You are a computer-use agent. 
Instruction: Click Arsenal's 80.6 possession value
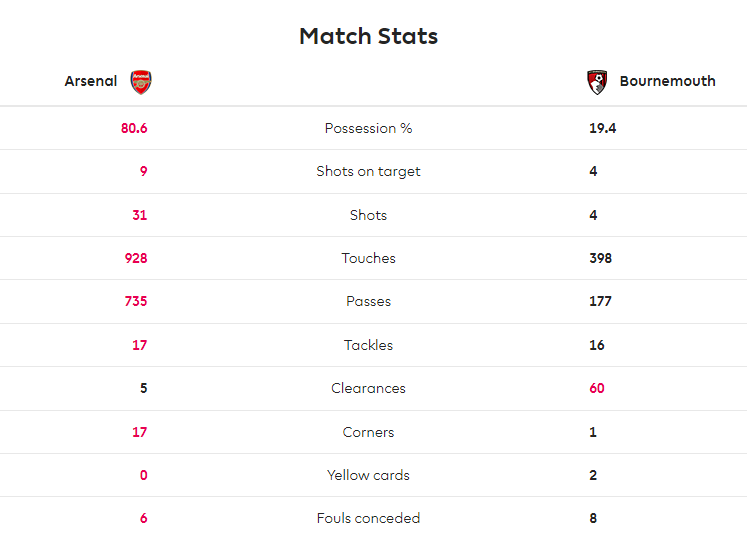pos(134,128)
